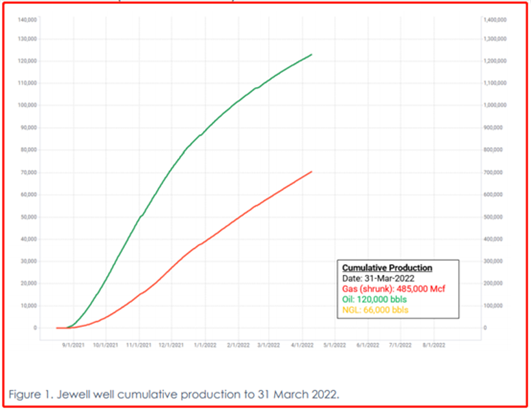
Task: Click the right axis value 1,400,000
Action: point(495,20)
